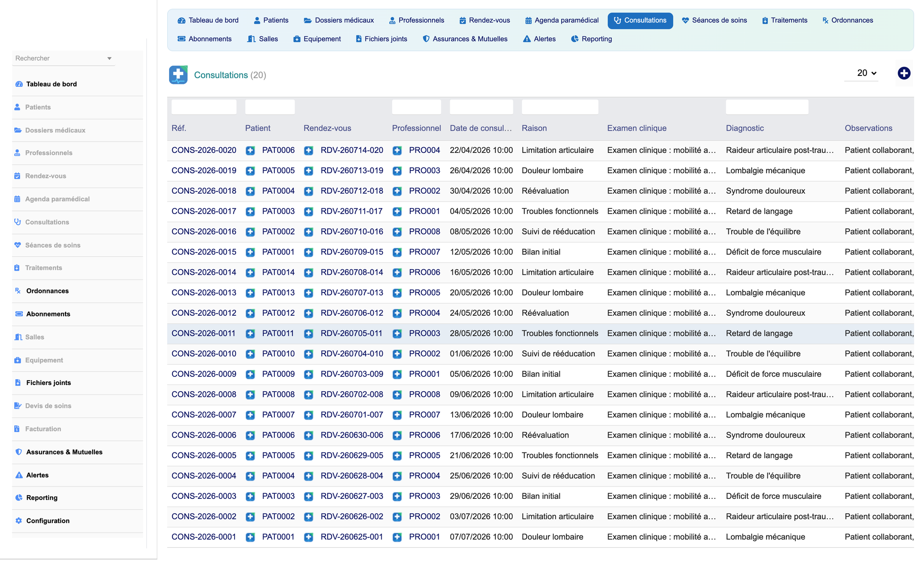Click the appointment icon beside RDV-260710-016

coord(309,232)
